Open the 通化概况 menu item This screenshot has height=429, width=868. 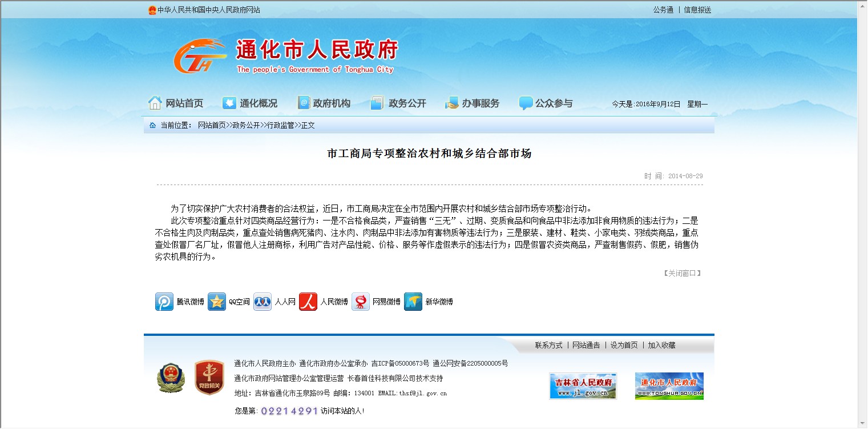click(250, 103)
